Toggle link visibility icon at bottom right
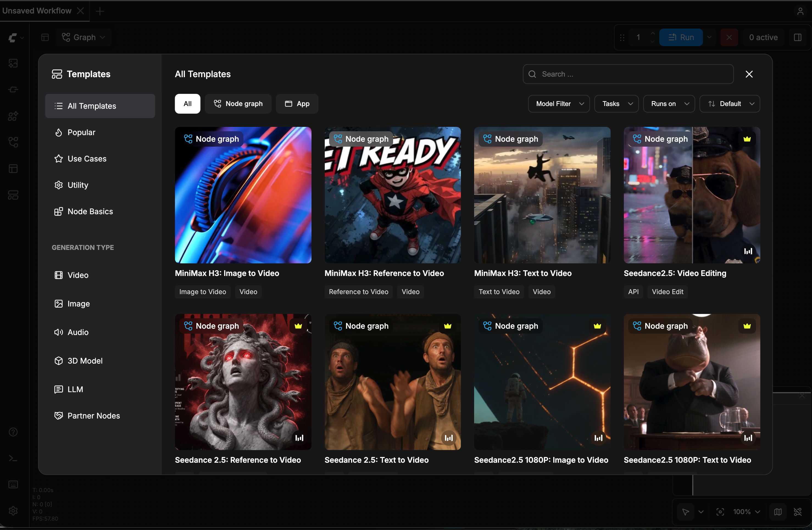Screen dimensions: 812x530 (798, 512)
